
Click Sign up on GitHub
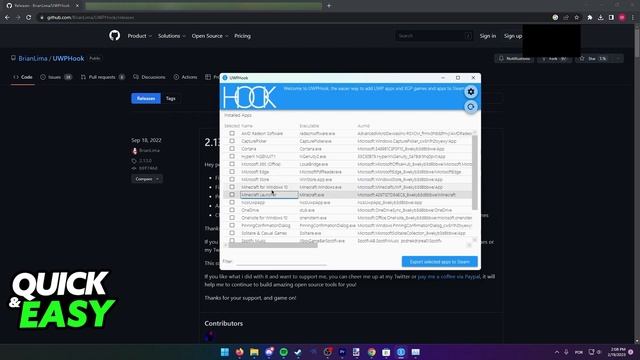tap(513, 36)
